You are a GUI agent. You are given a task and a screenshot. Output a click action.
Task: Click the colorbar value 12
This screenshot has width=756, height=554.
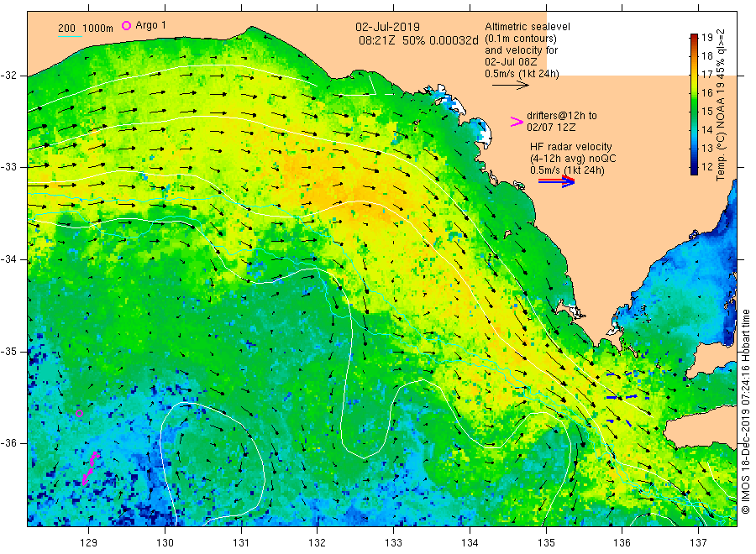706,167
